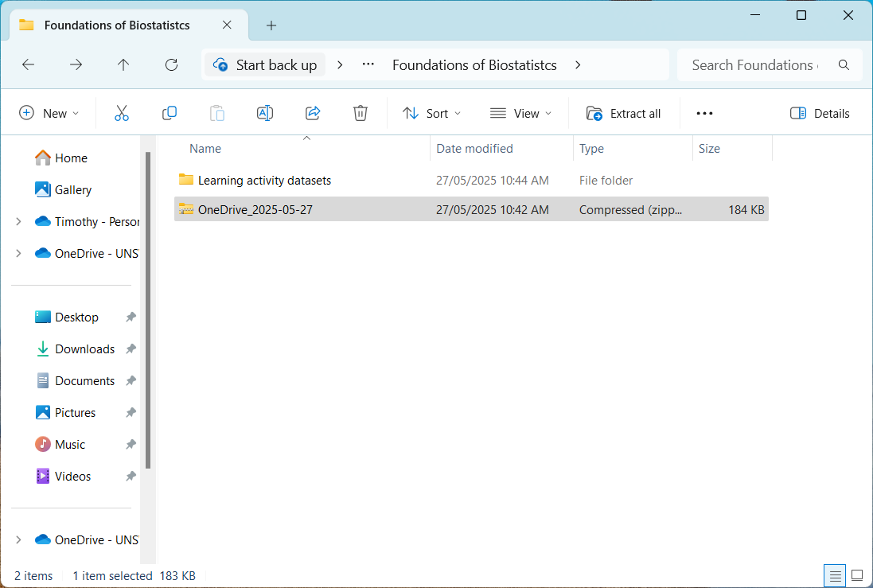Click the Search Foundations input field
The width and height of the screenshot is (873, 588).
752,65
